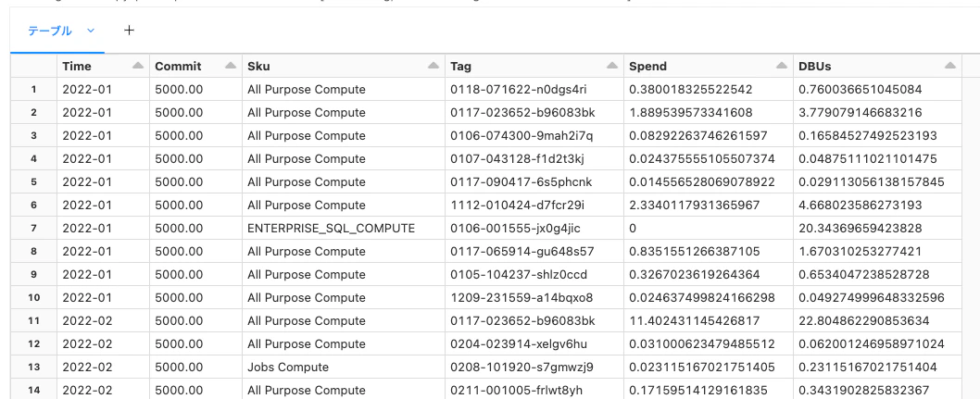Viewport: 980px width, 399px height.
Task: Sort by the DBUs column arrow
Action: click(950, 66)
